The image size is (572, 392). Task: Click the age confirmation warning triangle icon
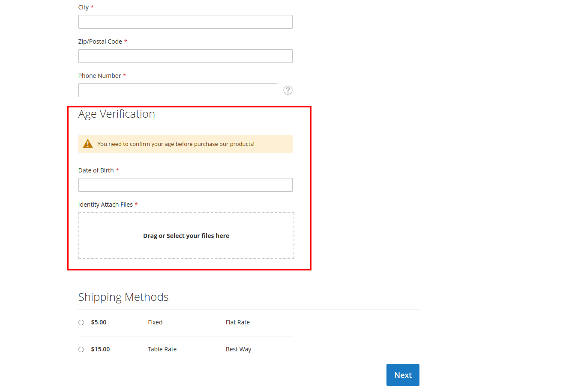coord(88,144)
